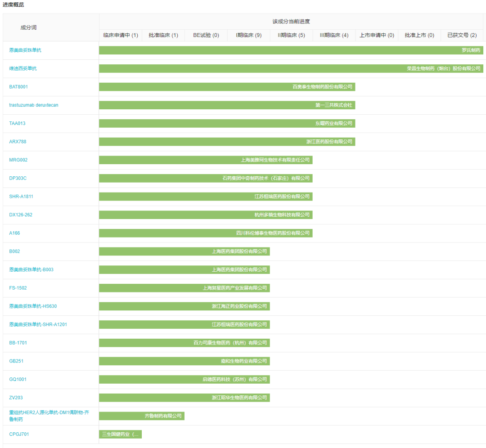The image size is (486, 448).
Task: Open the B002 link
Action: click(x=14, y=251)
